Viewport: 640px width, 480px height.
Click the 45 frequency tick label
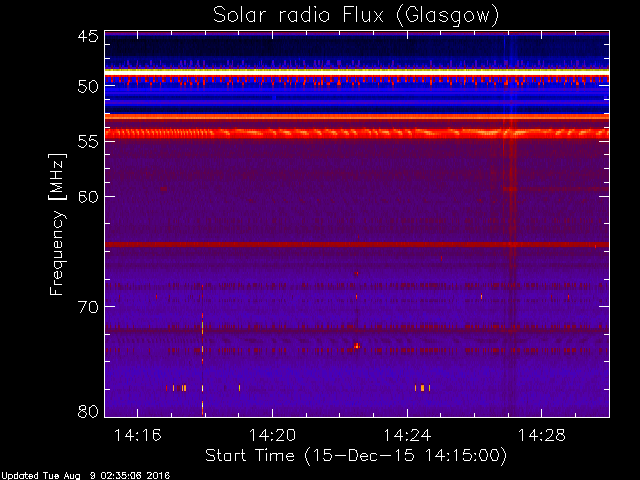point(88,36)
